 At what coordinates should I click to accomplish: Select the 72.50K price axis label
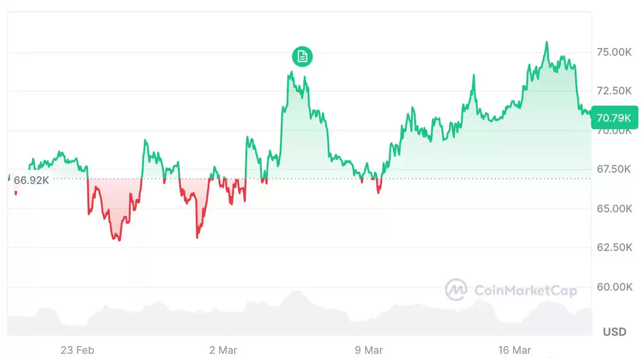point(614,91)
